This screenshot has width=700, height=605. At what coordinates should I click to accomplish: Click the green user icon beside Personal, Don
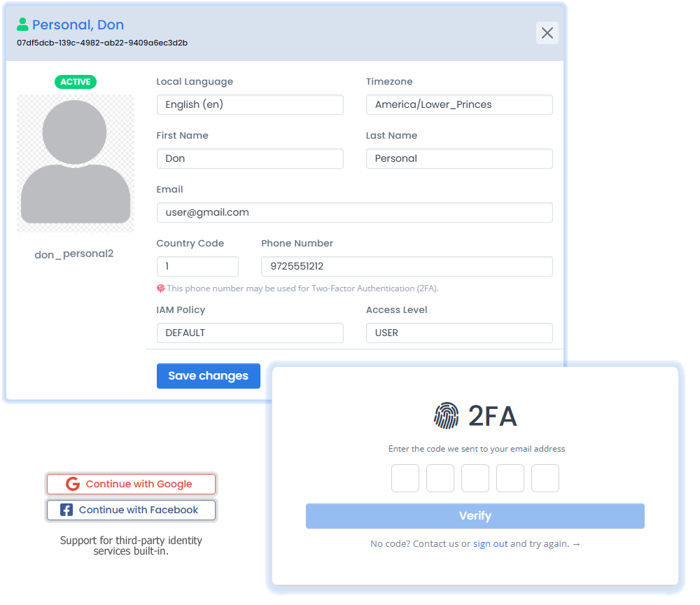point(22,25)
